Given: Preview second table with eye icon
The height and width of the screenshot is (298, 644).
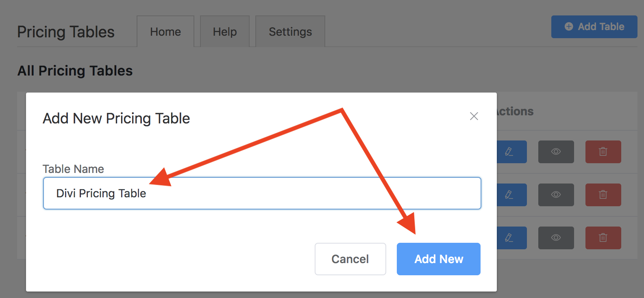Looking at the screenshot, I should [x=556, y=195].
